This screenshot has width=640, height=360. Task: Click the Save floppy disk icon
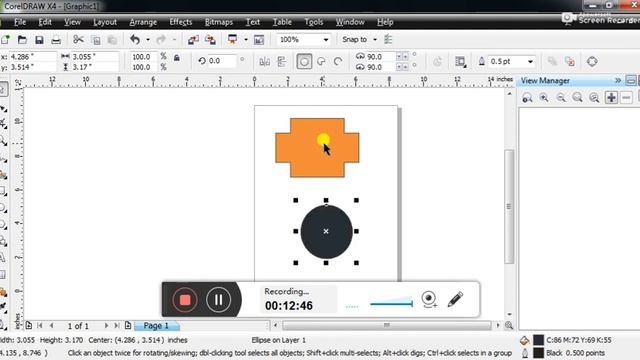pos(39,40)
